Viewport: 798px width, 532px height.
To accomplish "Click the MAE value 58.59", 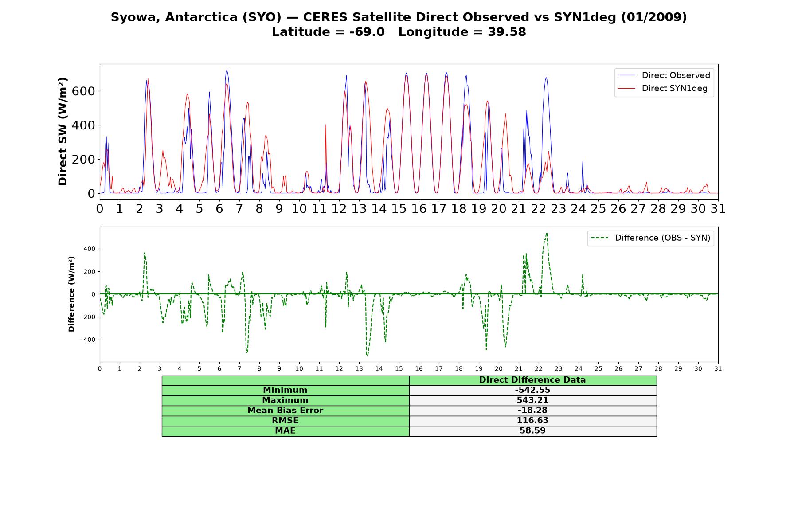I will coord(532,431).
